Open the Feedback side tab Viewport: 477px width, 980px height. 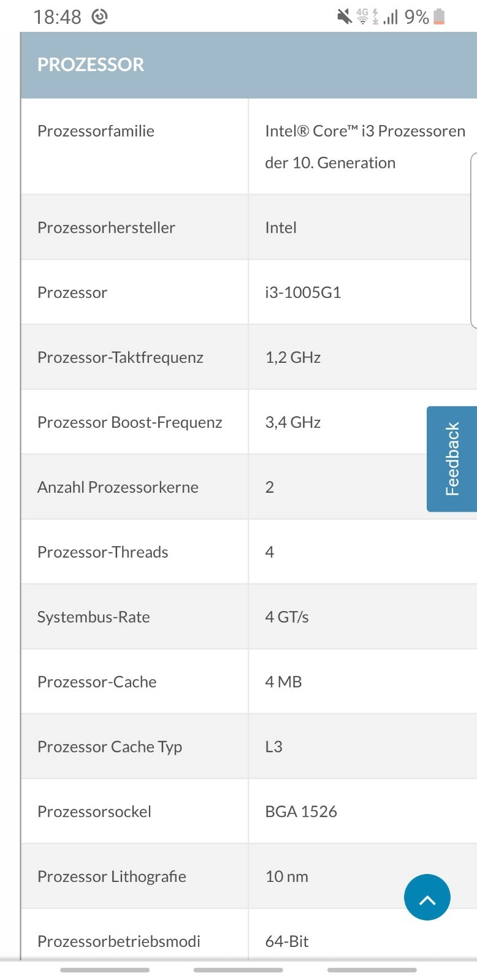coord(452,458)
